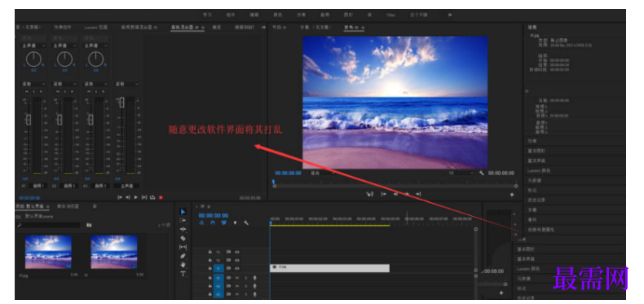Image resolution: width=644 pixels, height=304 pixels.
Task: Switch to 效果控件 tab
Action: click(x=63, y=28)
